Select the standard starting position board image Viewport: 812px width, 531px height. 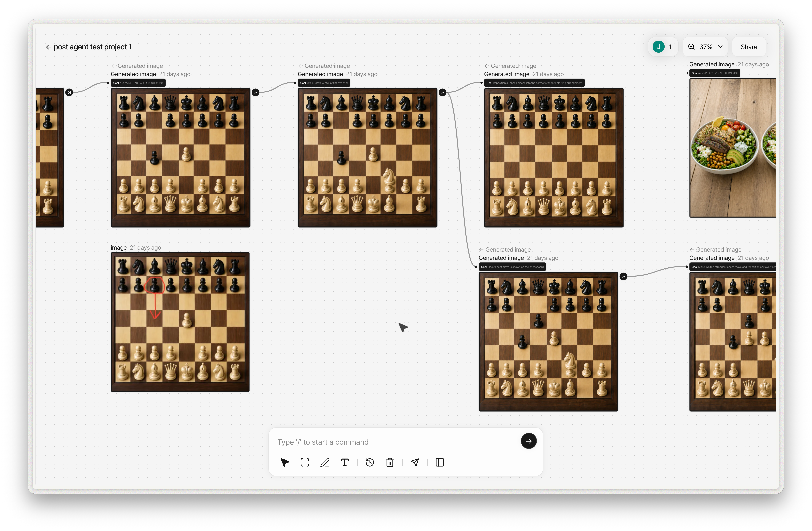tap(554, 157)
